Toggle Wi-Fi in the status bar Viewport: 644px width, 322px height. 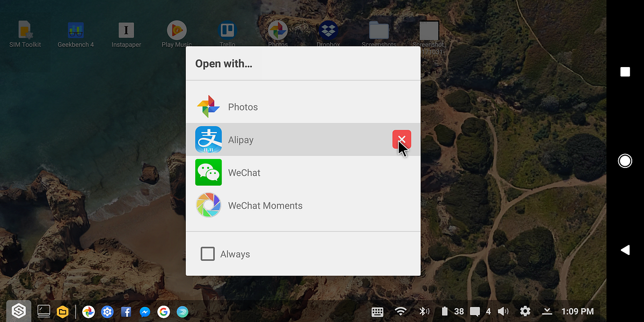400,311
